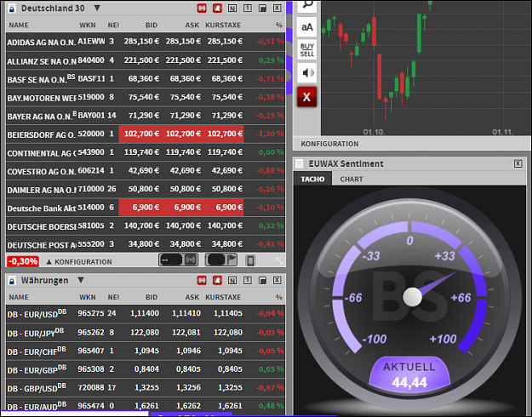Switch to the CHART tab in EUWAX Sentiment
Viewport: 532px width, 417px height.
352,180
